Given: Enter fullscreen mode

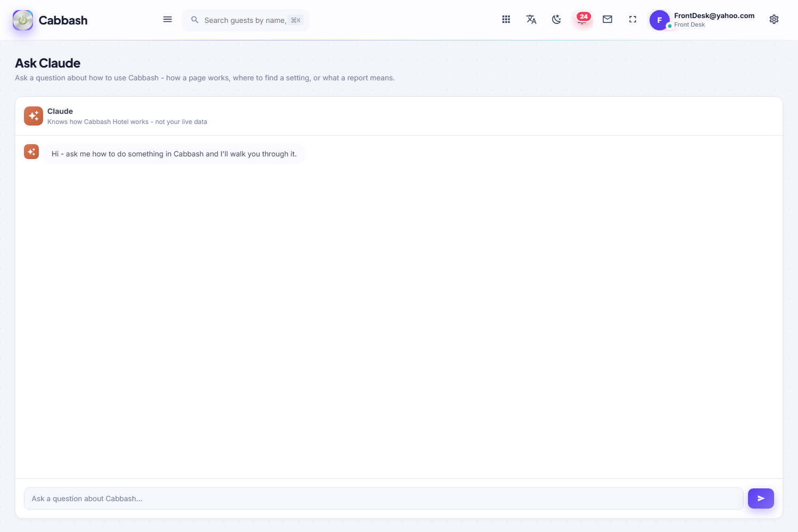Looking at the screenshot, I should (633, 20).
